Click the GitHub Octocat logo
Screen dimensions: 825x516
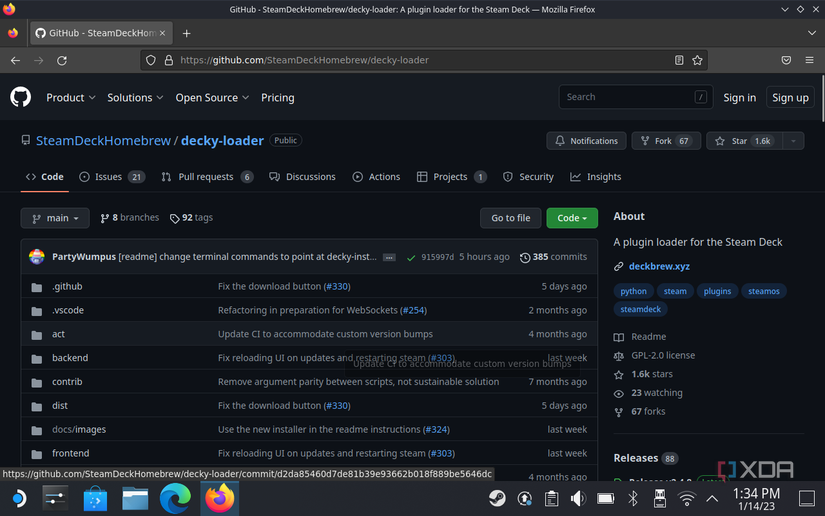point(21,97)
